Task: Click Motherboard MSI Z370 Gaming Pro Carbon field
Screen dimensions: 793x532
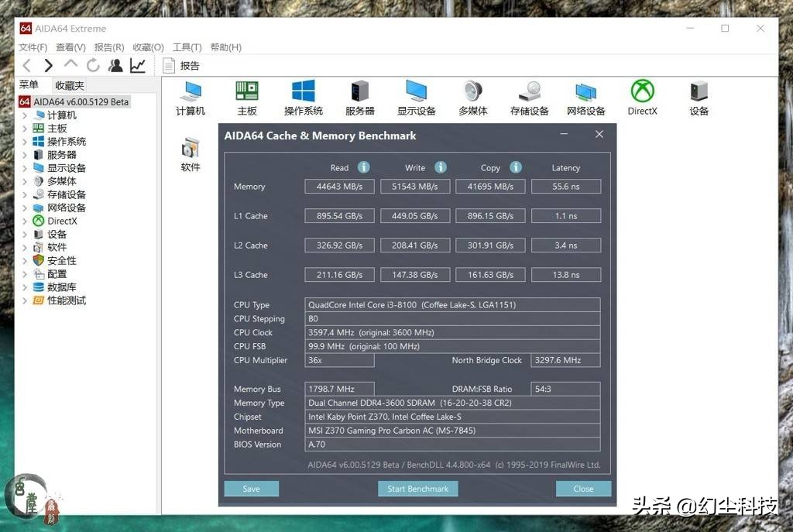Action: point(452,431)
